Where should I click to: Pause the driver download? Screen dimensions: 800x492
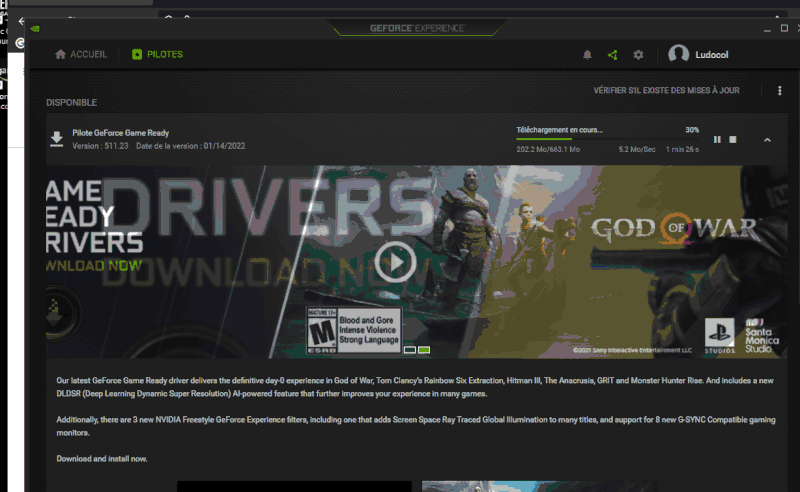coord(717,139)
